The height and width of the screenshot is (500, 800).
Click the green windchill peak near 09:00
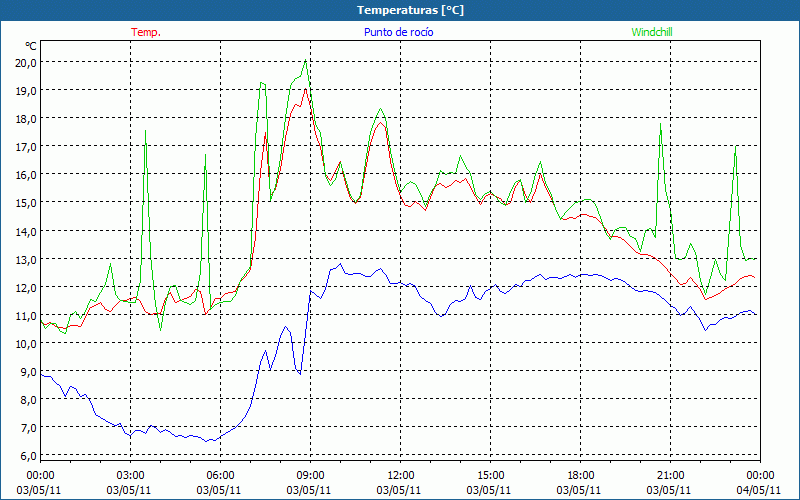pos(305,61)
